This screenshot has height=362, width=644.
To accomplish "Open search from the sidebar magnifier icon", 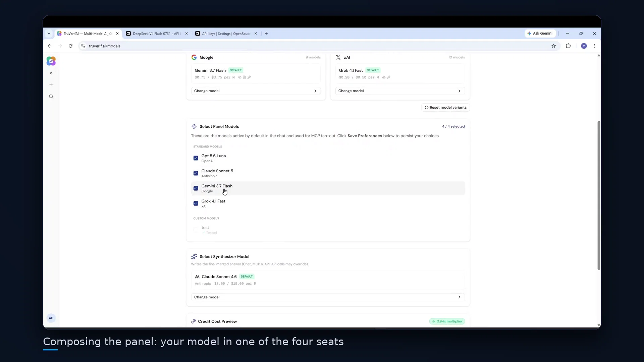I will tap(51, 97).
